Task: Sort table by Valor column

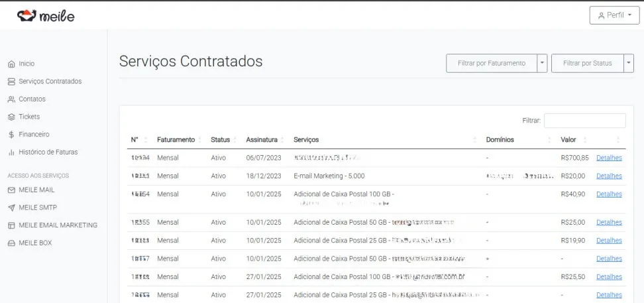Action: (574, 140)
